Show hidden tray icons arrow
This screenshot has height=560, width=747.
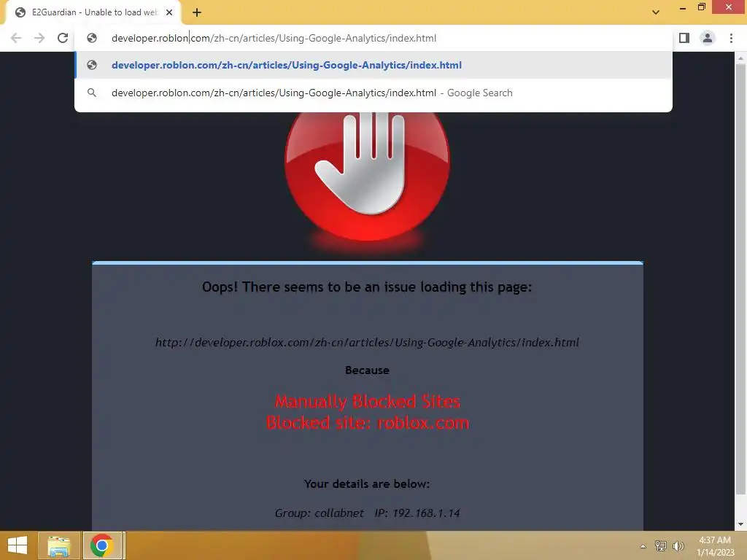pyautogui.click(x=643, y=546)
